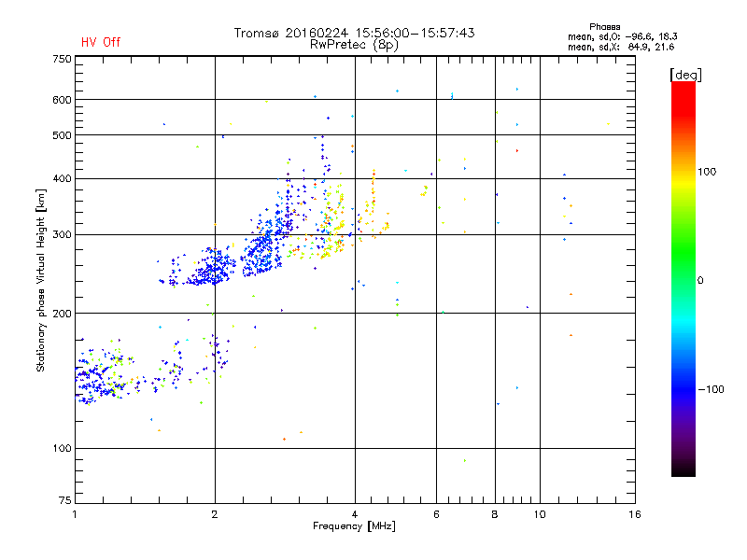This screenshot has width=747, height=560.
Task: Click the blue colorbar region at -100
Action: click(x=684, y=389)
